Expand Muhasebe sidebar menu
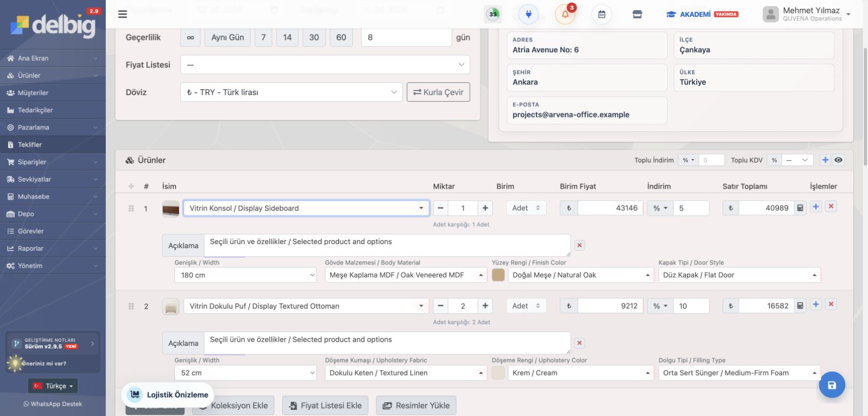Screen dimensions: 868x416 click(53, 196)
